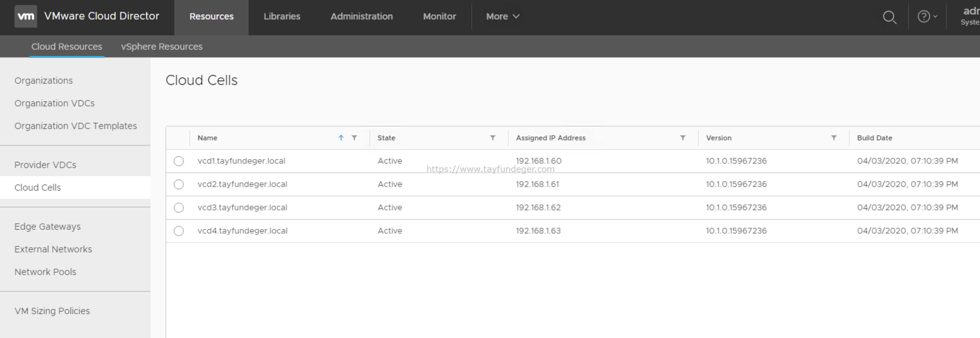980x338 pixels.
Task: Open Edge Gateways section
Action: (48, 227)
